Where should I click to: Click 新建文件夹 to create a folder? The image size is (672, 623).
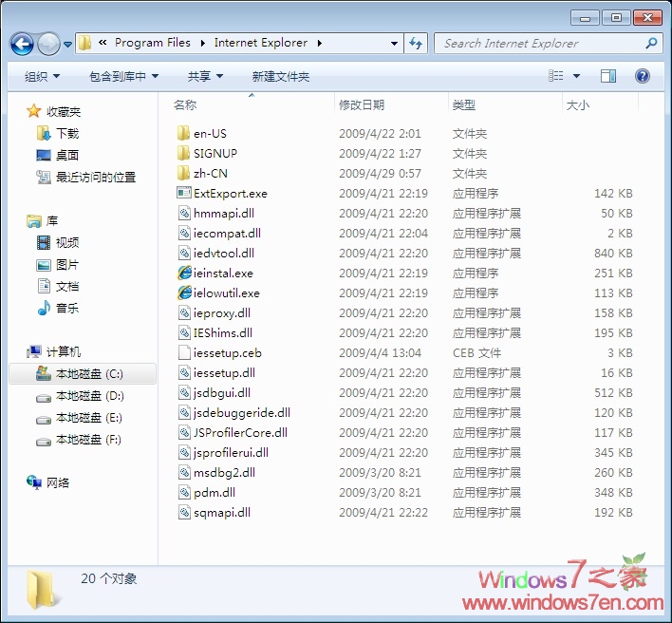(x=281, y=76)
